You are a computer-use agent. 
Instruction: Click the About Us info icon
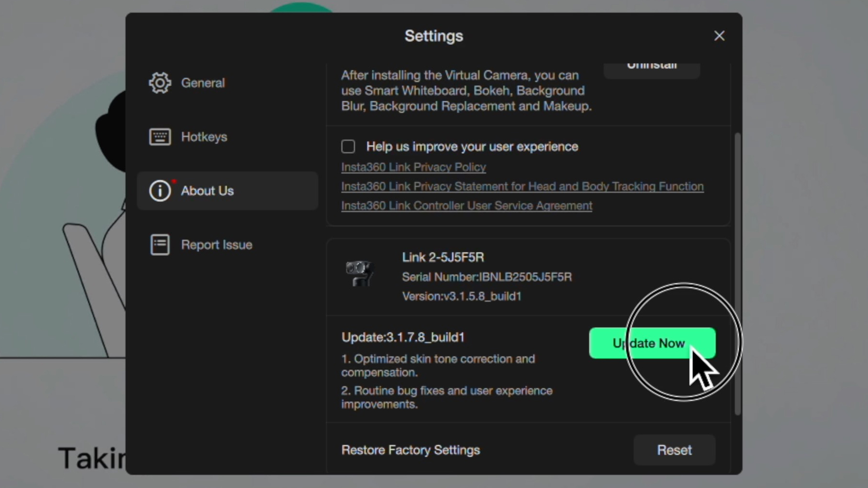(160, 191)
